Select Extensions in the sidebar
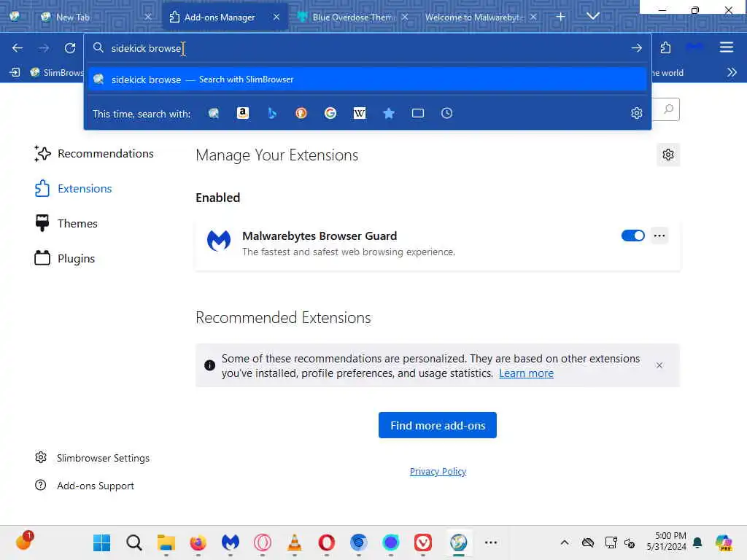 [x=74, y=189]
